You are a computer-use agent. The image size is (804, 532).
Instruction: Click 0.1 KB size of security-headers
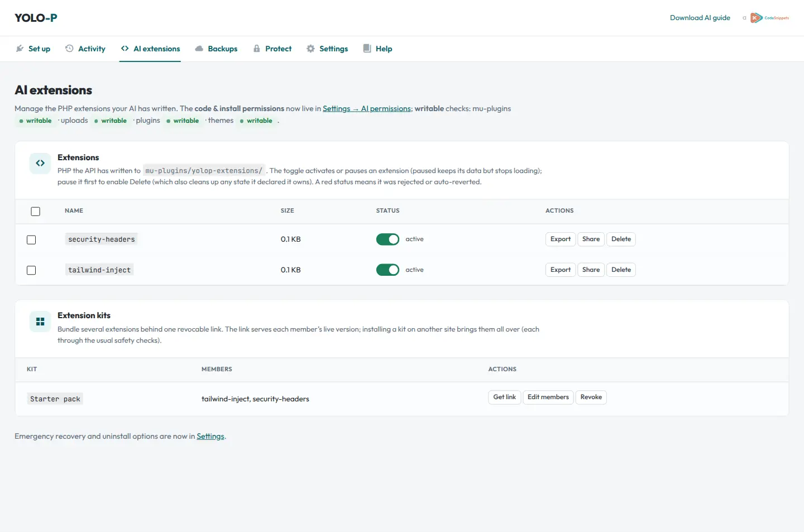290,239
